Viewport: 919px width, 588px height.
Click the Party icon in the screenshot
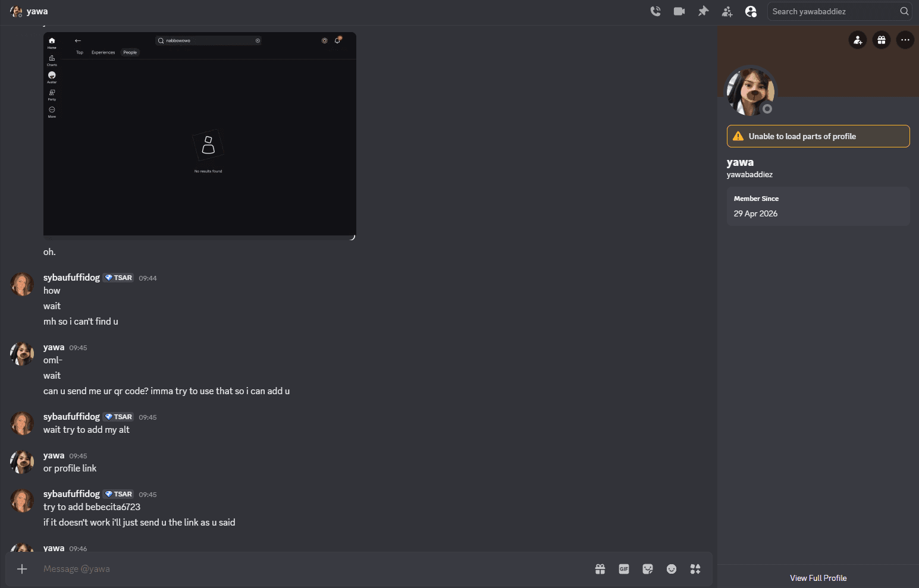coord(52,95)
